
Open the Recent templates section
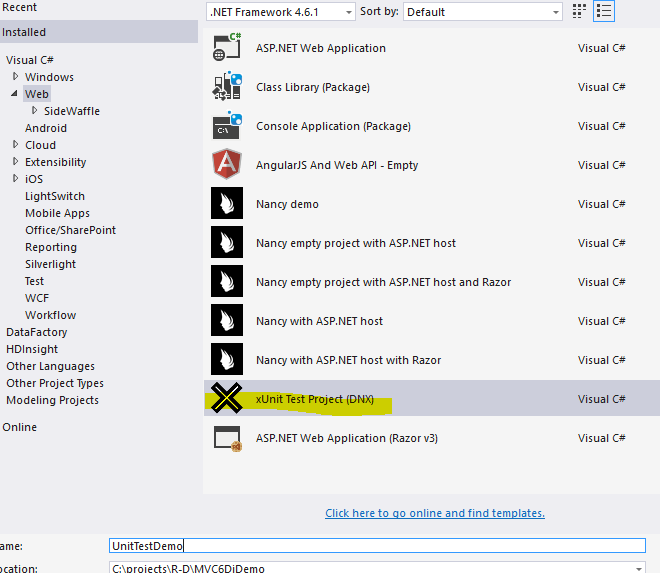(x=19, y=7)
